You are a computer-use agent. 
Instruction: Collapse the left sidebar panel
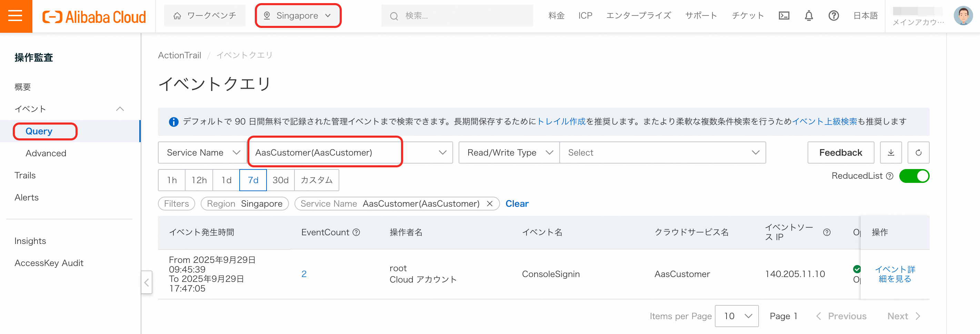(x=147, y=282)
